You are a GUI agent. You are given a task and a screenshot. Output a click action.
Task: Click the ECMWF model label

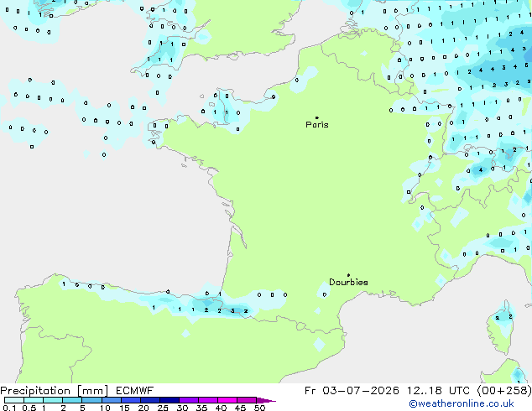pos(135,391)
